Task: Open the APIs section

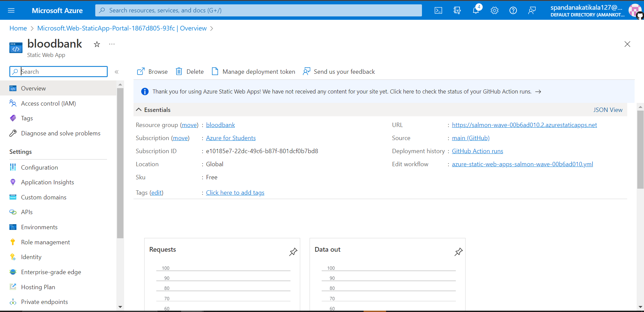Action: (26, 212)
